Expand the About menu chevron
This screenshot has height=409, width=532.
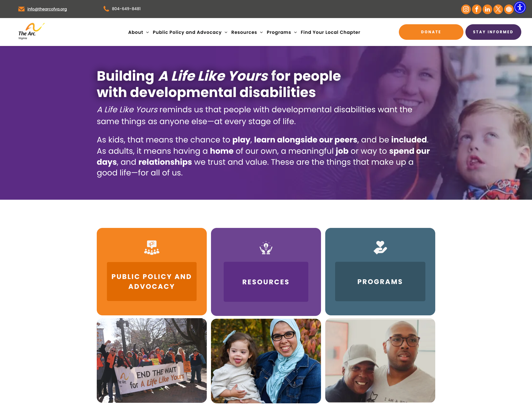(x=147, y=32)
